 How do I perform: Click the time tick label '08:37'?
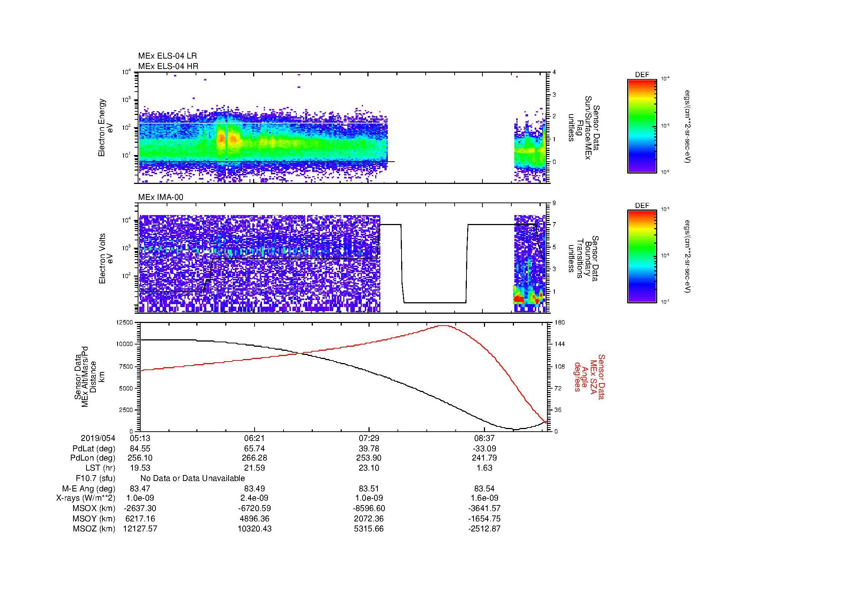[x=484, y=438]
